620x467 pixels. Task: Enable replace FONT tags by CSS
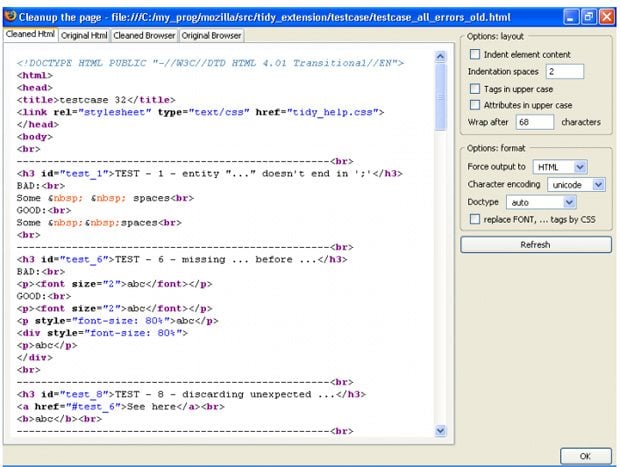[x=475, y=219]
